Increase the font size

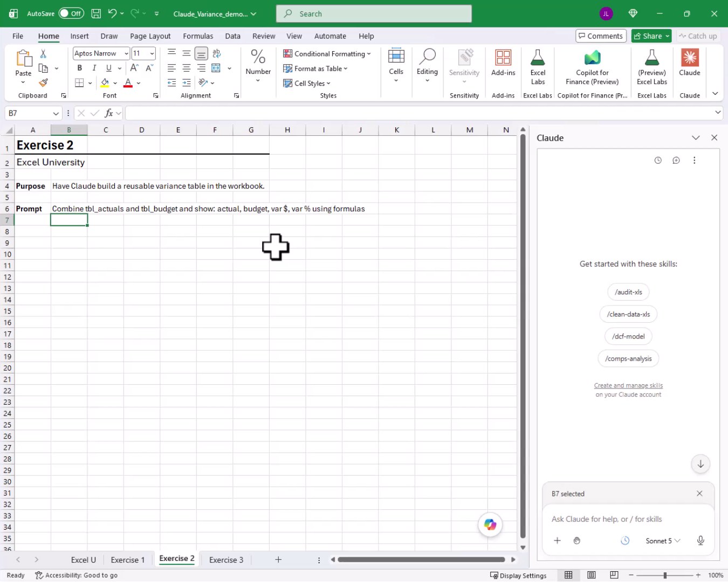(134, 68)
